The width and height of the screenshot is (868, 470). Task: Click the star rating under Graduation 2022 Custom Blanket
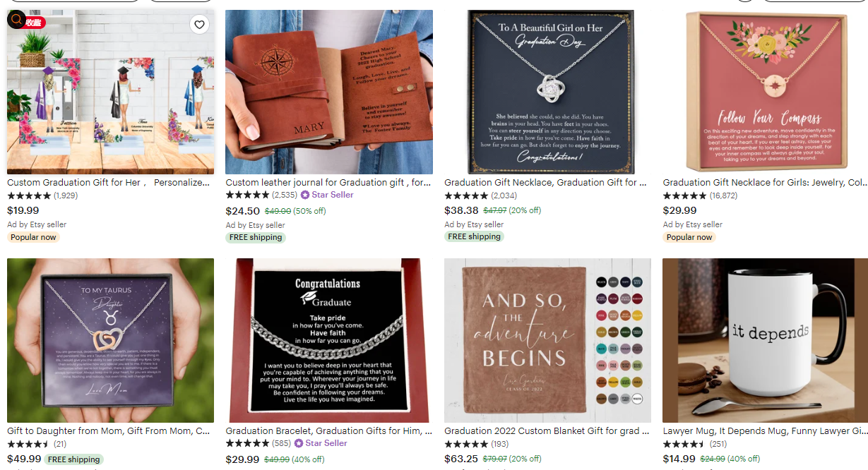click(465, 444)
